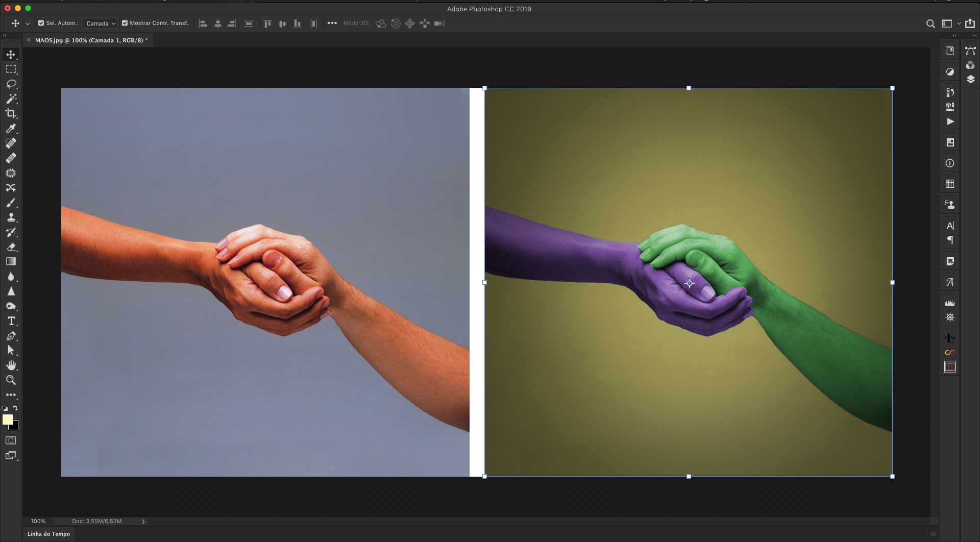Viewport: 980px width, 542px height.
Task: Select the Eyedropper tool
Action: coord(11,128)
